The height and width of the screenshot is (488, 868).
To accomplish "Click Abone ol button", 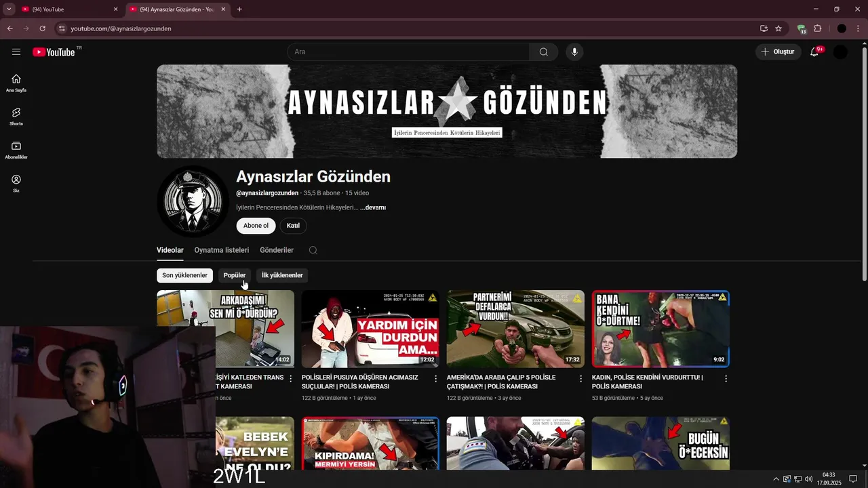I will coord(256,226).
